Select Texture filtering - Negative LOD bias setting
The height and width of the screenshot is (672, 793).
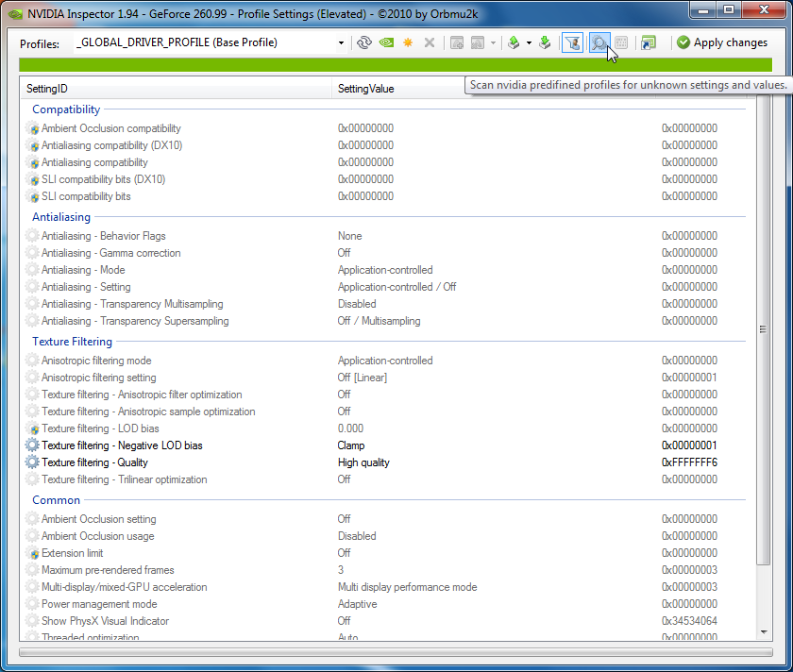121,445
